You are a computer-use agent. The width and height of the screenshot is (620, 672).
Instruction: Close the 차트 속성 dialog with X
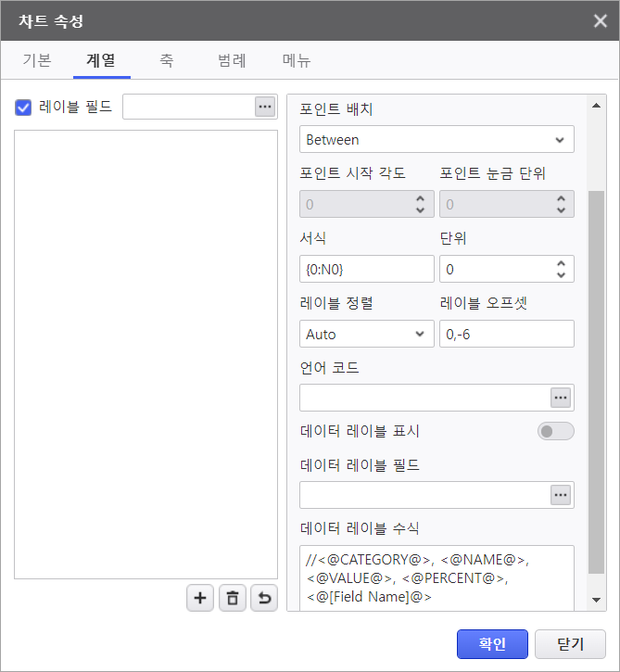[600, 20]
